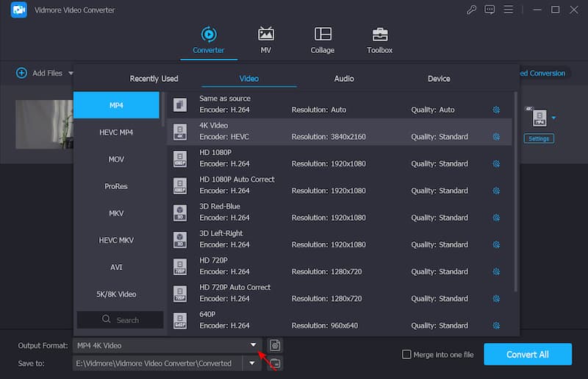Open the Converter module icon

(x=209, y=35)
